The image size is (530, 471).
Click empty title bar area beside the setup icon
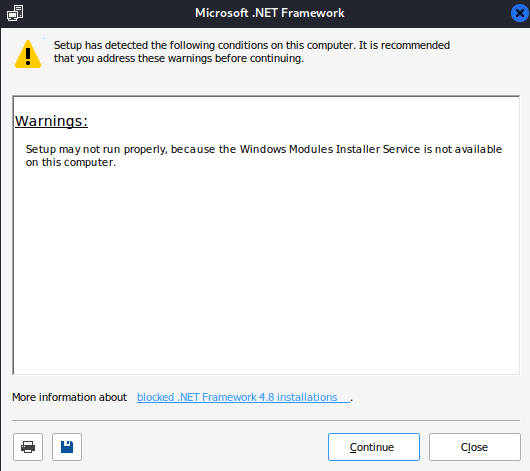pyautogui.click(x=108, y=13)
